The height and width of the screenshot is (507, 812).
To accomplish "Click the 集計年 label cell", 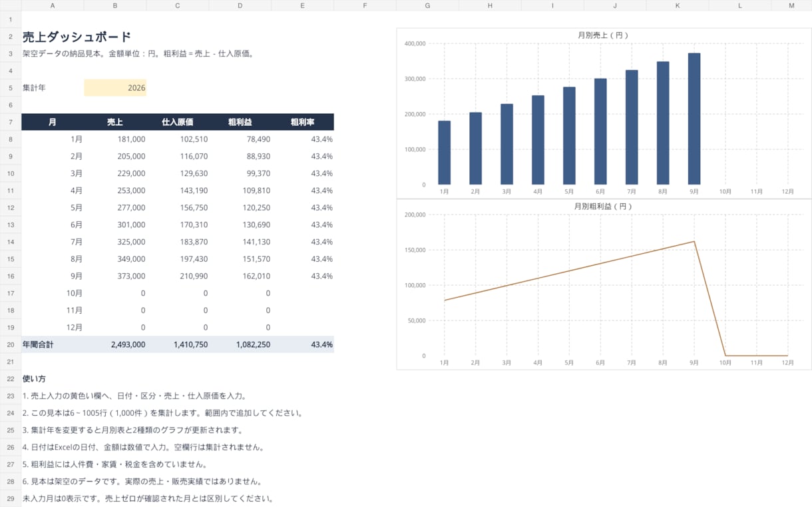I will [x=53, y=88].
